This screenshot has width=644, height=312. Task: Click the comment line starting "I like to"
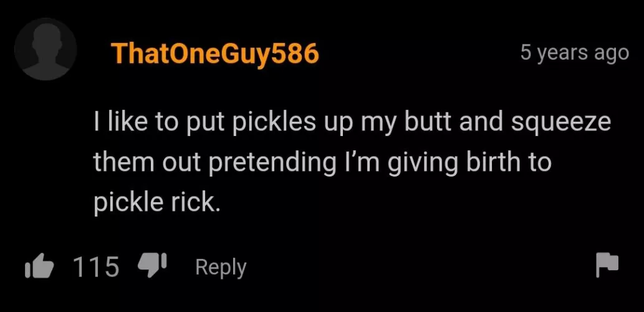[x=352, y=122]
